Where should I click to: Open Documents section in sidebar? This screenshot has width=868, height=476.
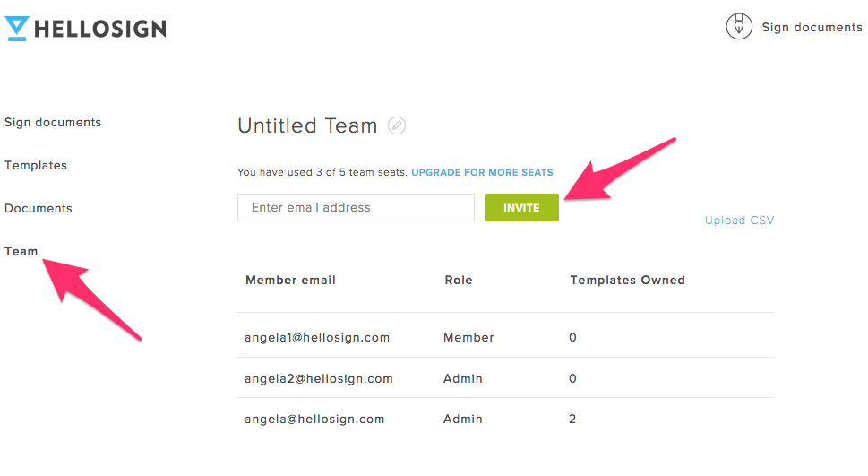(39, 208)
